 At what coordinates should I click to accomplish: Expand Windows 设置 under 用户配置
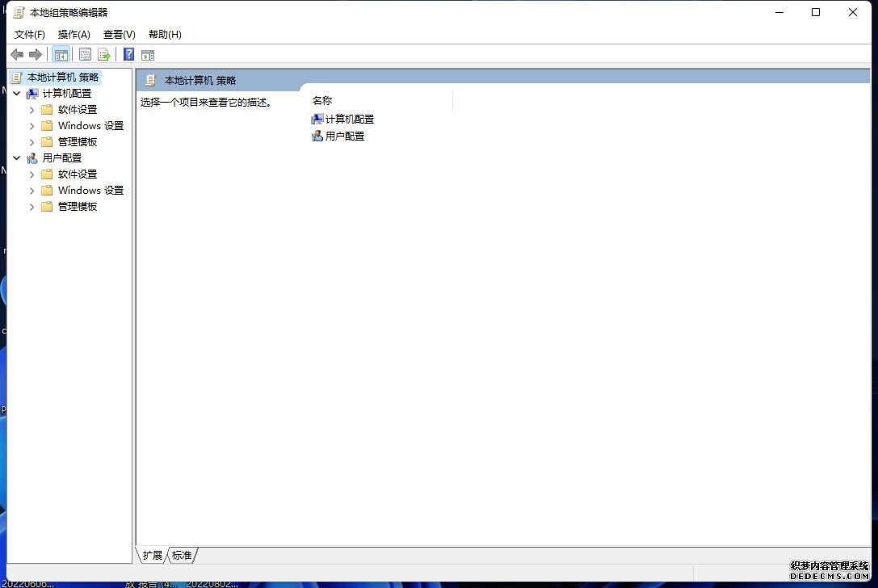pyautogui.click(x=32, y=191)
